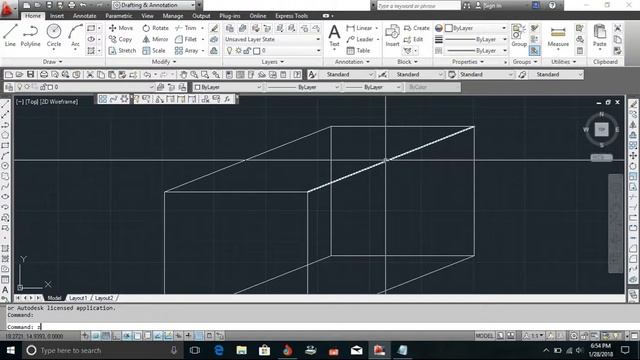
Task: Open the Drafting & Annotation workspace dropdown
Action: [154, 5]
